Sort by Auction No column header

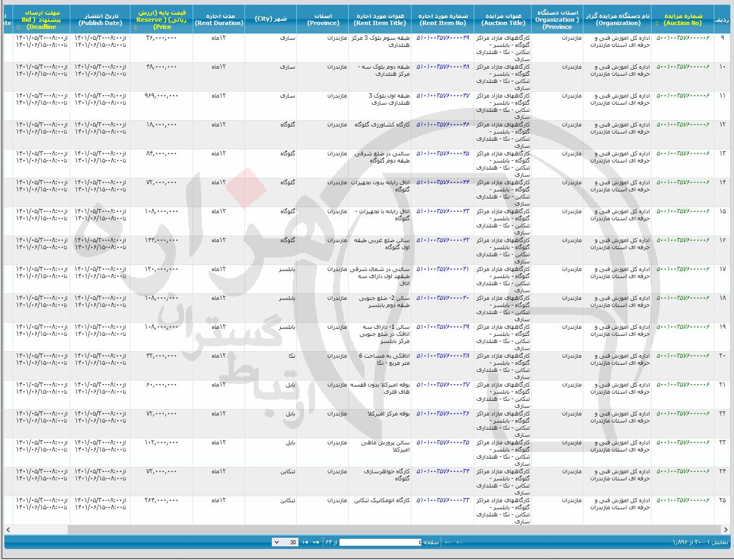(683, 20)
